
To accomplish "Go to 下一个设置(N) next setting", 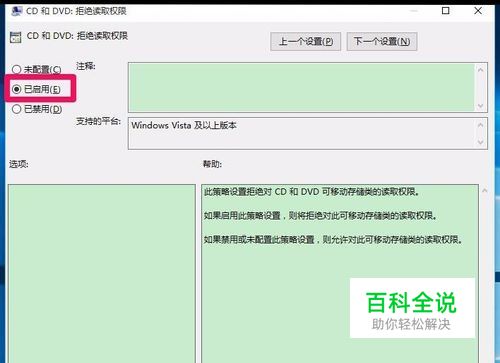I will pos(382,42).
